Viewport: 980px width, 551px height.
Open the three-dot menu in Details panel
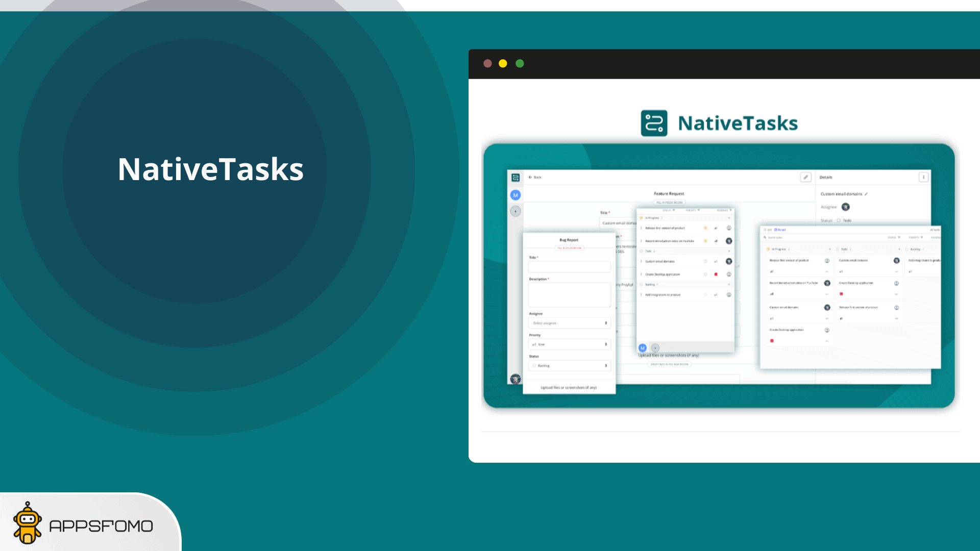point(923,177)
